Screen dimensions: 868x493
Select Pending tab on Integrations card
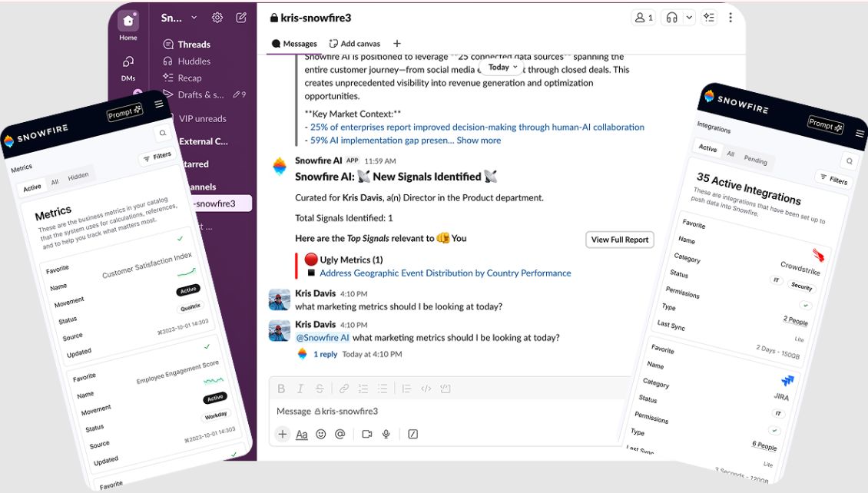[x=755, y=160]
